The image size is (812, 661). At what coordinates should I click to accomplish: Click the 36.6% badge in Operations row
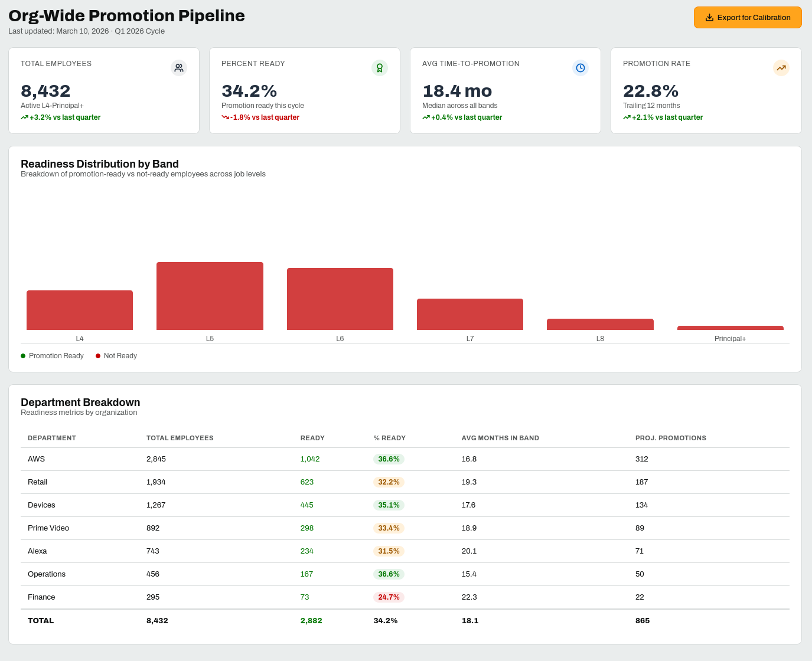(x=389, y=574)
